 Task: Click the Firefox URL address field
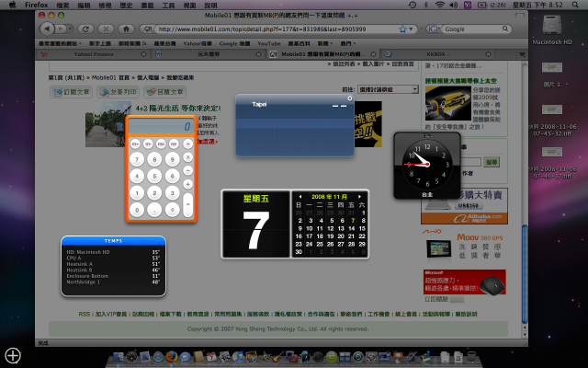click(x=277, y=29)
